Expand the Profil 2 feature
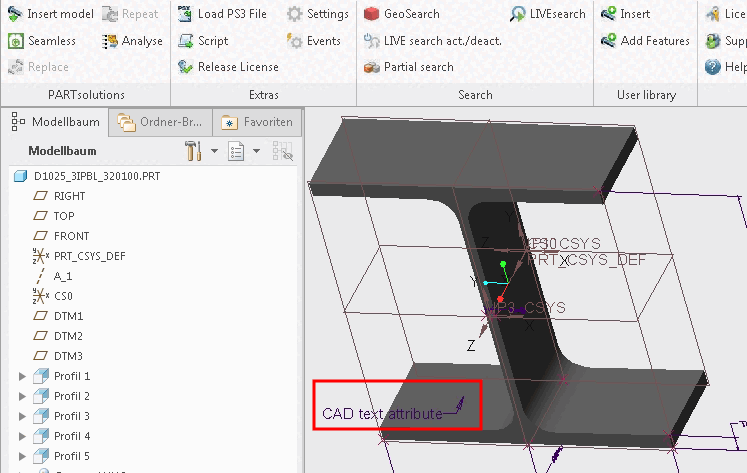Image resolution: width=747 pixels, height=473 pixels. [22, 396]
